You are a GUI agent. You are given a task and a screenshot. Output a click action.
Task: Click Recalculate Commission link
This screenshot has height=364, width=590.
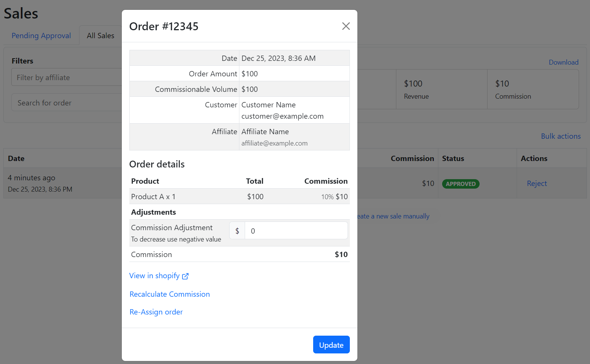(x=169, y=294)
